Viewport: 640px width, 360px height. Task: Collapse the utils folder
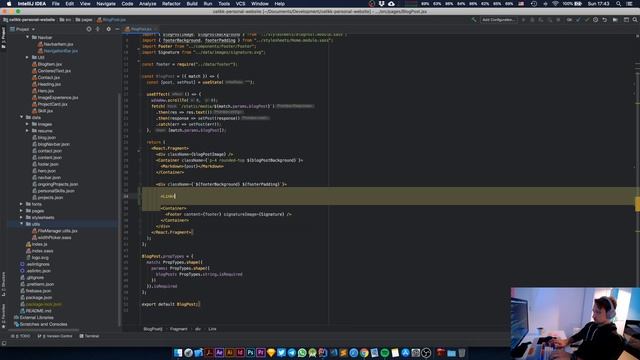click(x=22, y=224)
